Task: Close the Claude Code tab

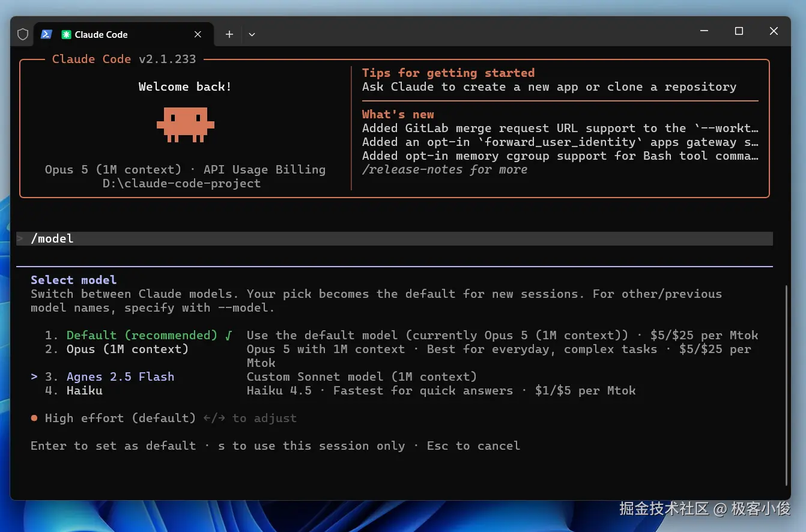Action: [x=198, y=34]
